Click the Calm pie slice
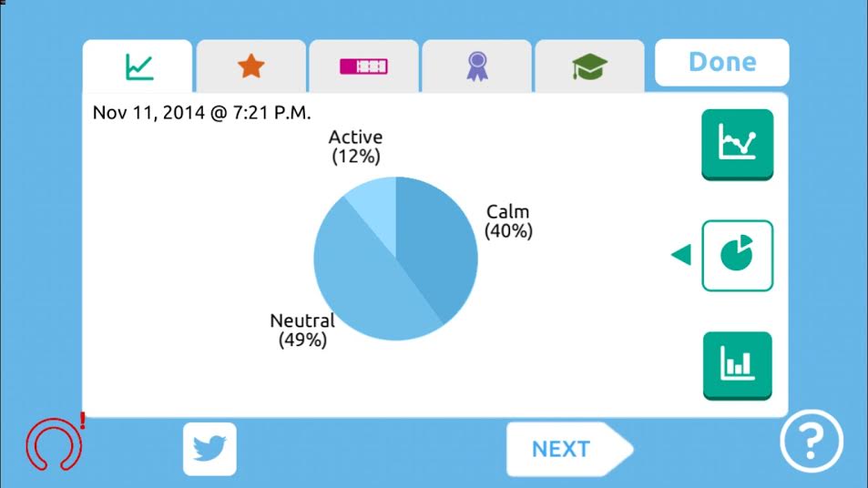Image resolution: width=868 pixels, height=488 pixels. pos(433,246)
